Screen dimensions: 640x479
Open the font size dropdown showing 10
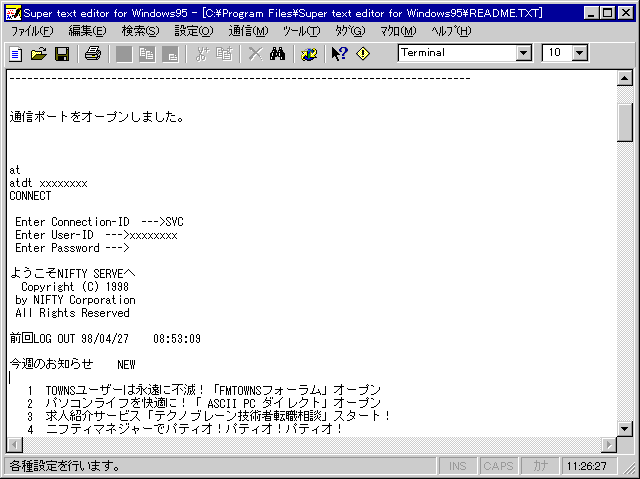click(579, 53)
